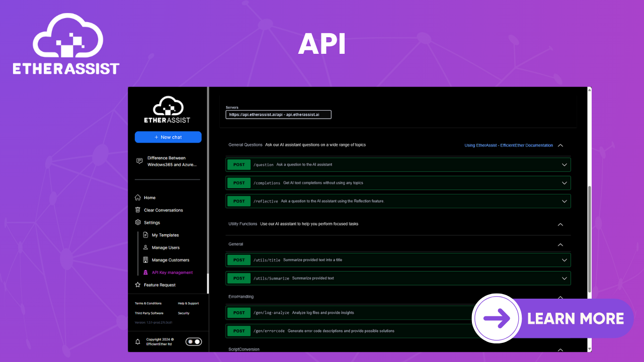Click the Servers label

tap(232, 107)
